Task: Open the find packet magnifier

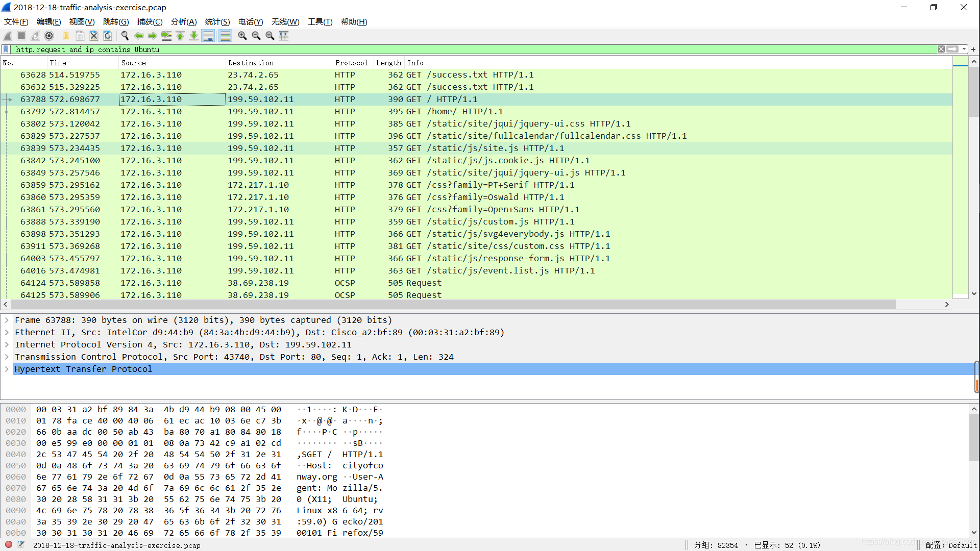Action: (125, 36)
